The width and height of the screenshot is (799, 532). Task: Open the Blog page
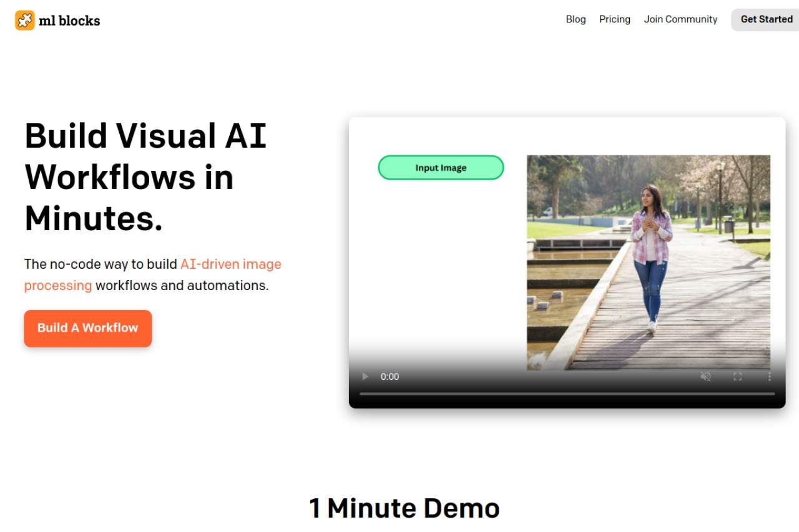pyautogui.click(x=576, y=19)
